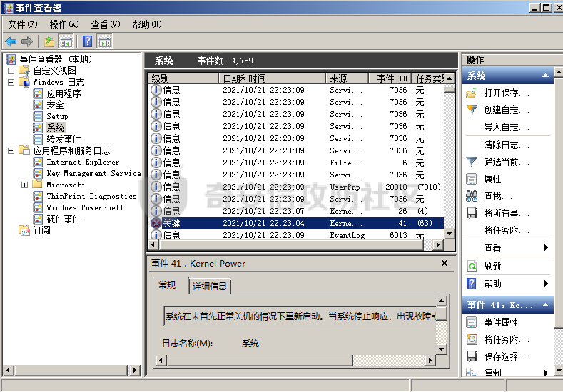This screenshot has width=563, height=392.
Task: Click the 属性 properties icon action
Action: [472, 179]
